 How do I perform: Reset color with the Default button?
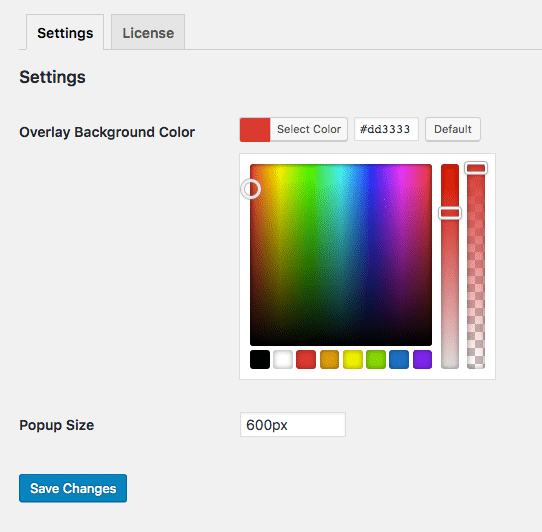[x=452, y=129]
